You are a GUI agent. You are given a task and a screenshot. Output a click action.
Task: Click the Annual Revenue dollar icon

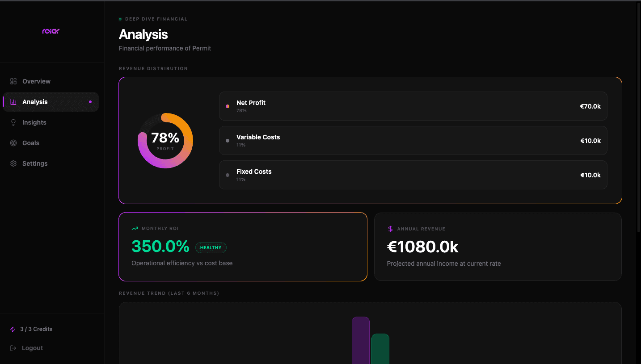[390, 229]
